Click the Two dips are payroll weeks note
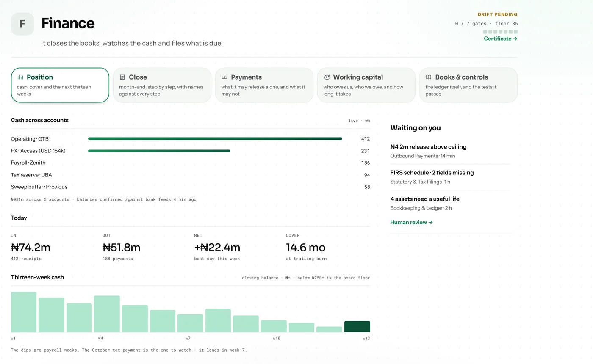 coord(129,350)
